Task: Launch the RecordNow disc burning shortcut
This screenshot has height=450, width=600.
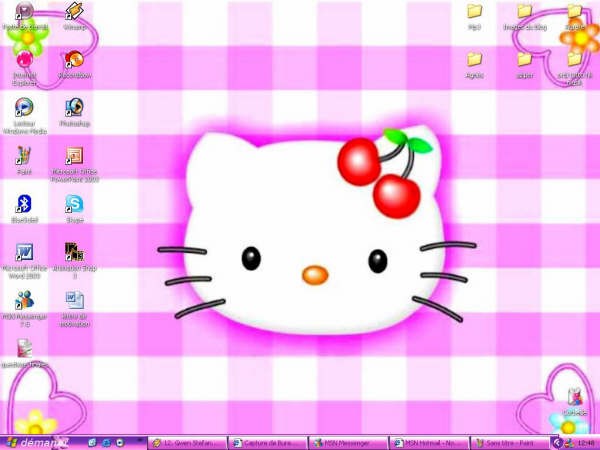Action: click(x=75, y=64)
